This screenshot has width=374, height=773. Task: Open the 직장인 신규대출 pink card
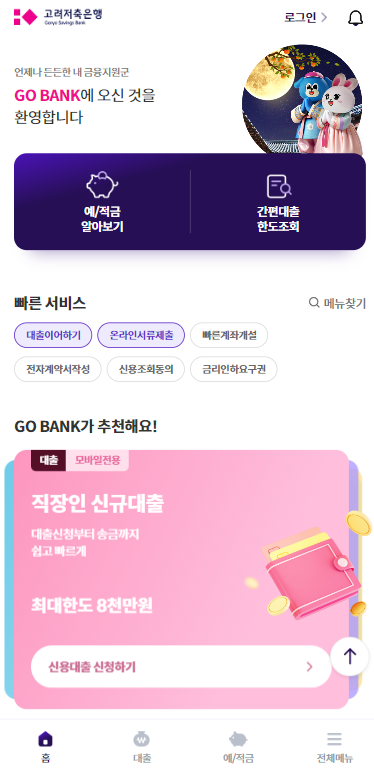pyautogui.click(x=181, y=579)
